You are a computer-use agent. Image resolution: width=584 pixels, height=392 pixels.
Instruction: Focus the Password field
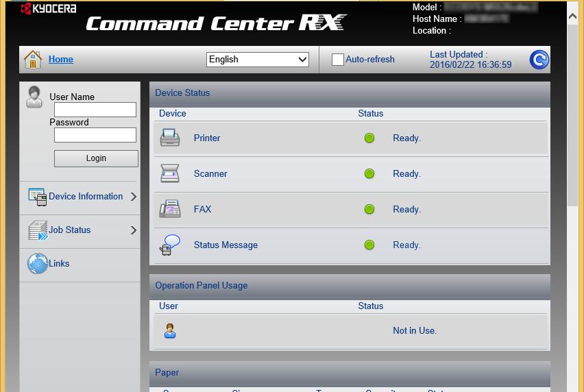95,135
